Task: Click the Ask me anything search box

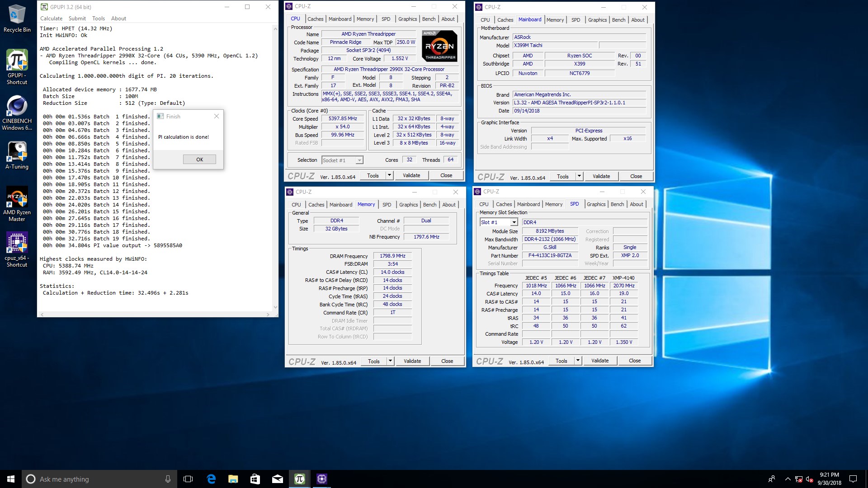Action: coord(99,479)
